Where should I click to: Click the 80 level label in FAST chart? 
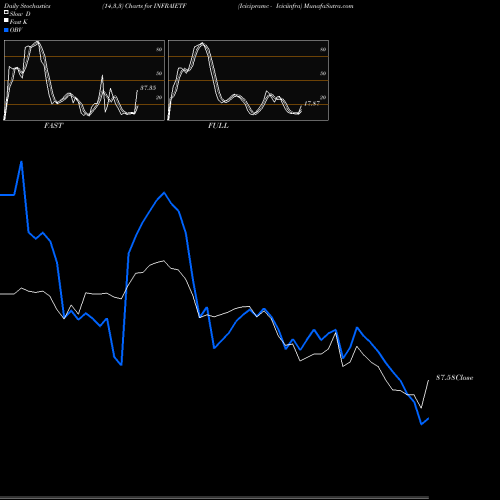(x=159, y=49)
